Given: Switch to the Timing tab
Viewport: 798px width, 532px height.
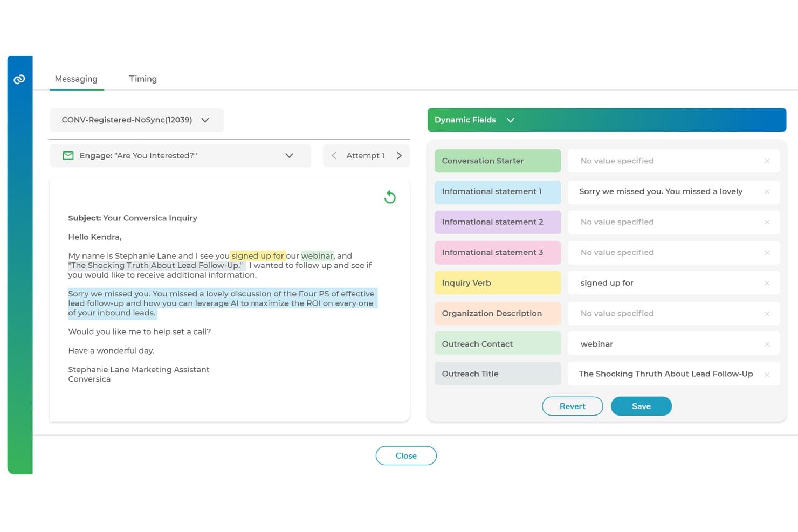Looking at the screenshot, I should (143, 79).
